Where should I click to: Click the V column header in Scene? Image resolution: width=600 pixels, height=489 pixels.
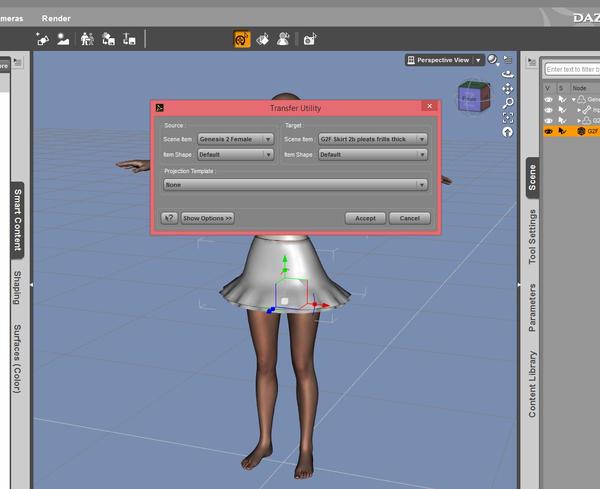click(548, 88)
